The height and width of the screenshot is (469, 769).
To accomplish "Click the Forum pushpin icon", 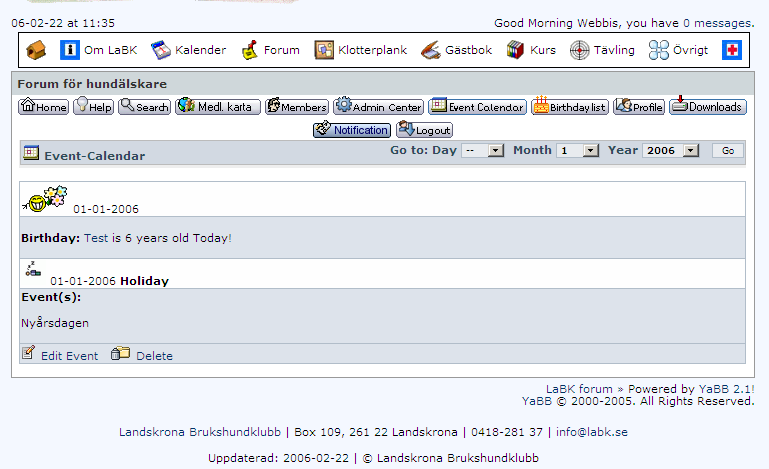I will point(250,50).
